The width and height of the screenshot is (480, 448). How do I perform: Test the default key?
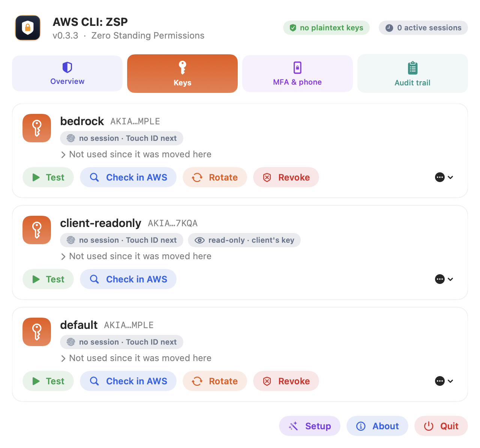48,381
